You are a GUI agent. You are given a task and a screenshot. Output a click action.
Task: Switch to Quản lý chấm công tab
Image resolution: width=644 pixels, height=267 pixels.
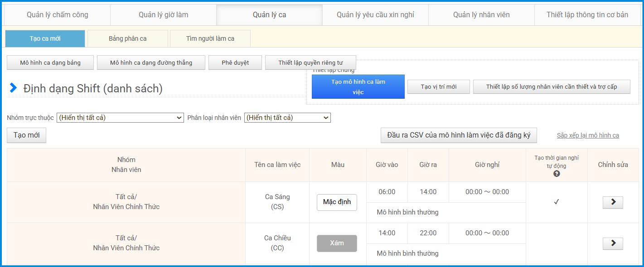(58, 15)
